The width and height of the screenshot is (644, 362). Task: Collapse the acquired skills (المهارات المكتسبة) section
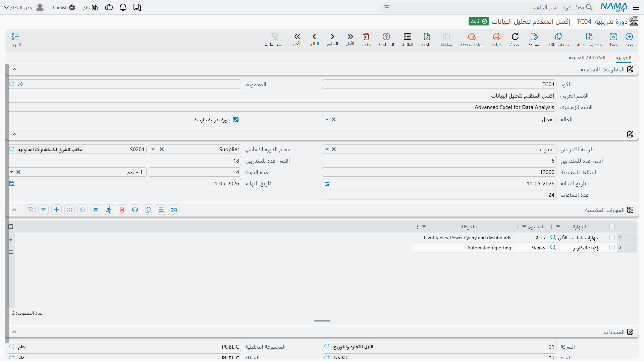point(14,210)
